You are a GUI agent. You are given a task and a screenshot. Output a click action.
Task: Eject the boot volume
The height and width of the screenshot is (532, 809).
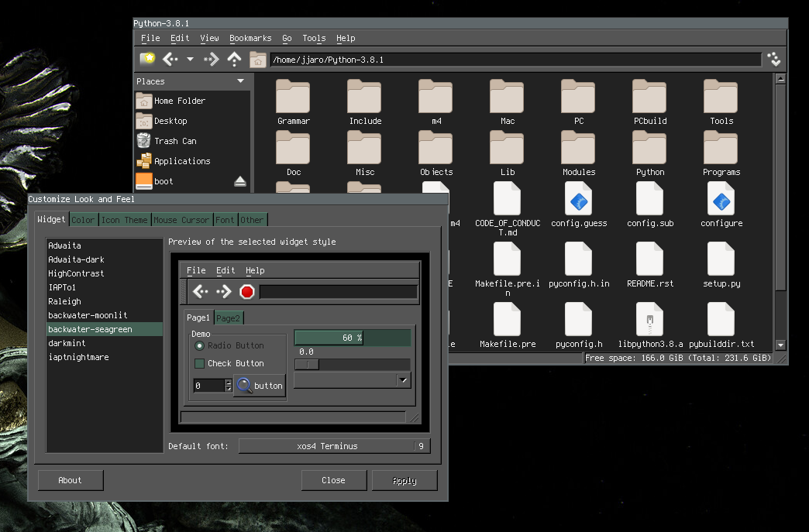point(240,181)
